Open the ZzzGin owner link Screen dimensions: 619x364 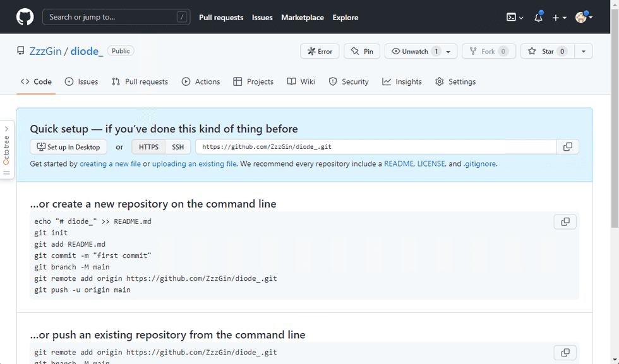(x=45, y=51)
